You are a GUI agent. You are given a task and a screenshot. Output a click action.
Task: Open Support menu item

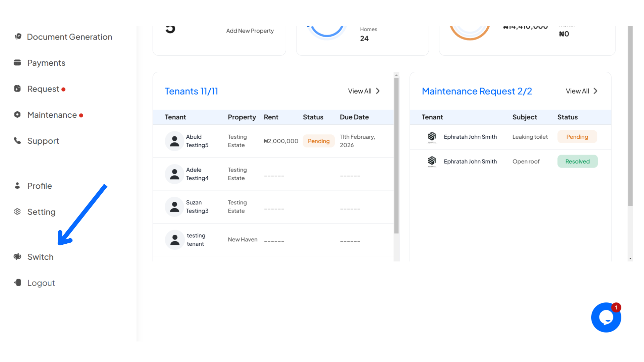click(x=43, y=141)
